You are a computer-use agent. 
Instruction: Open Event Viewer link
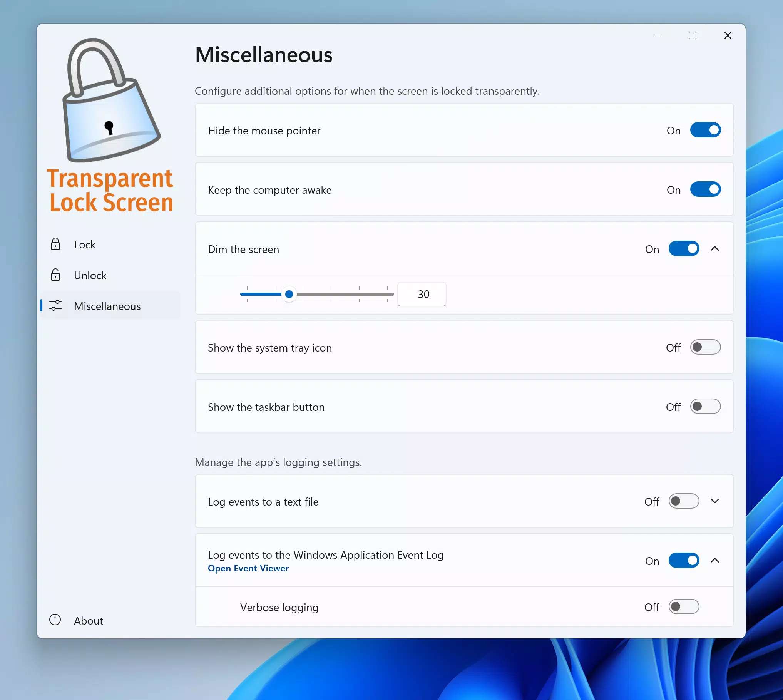248,568
